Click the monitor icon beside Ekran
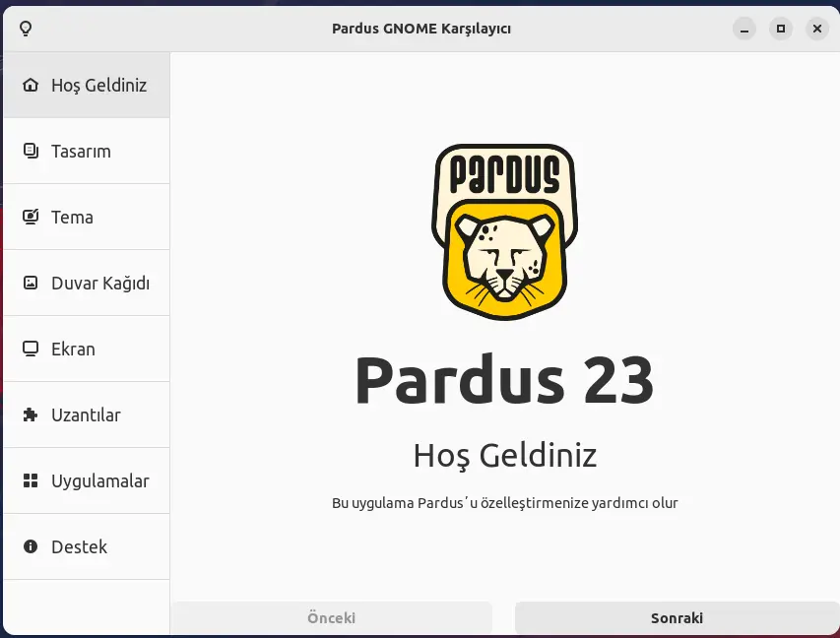This screenshot has width=840, height=638. coord(31,349)
